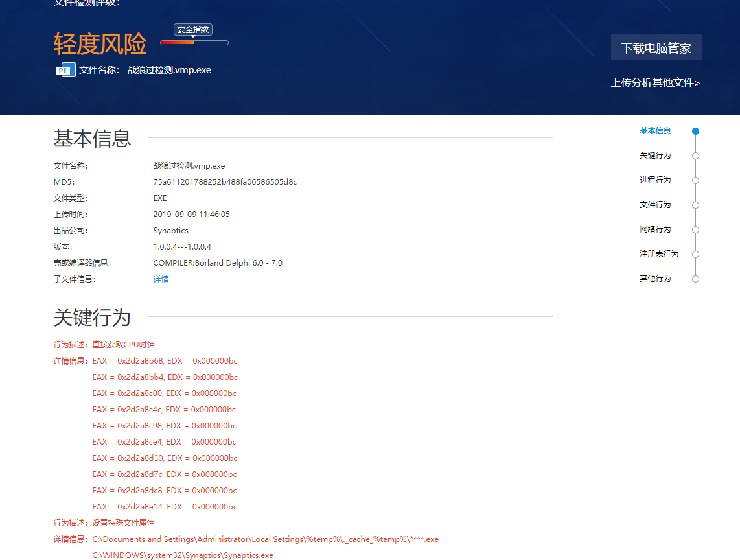740x560 pixels.
Task: Jump to 关键行为 section in side nav
Action: [655, 156]
